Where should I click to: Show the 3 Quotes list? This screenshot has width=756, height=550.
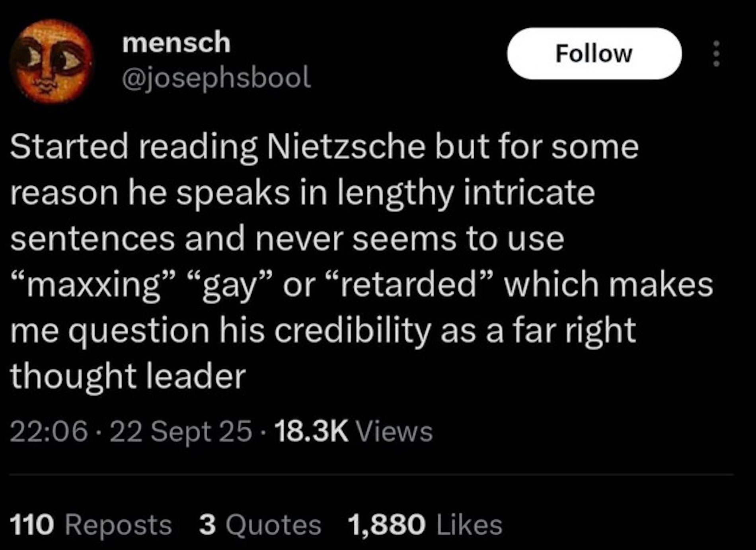pos(260,525)
